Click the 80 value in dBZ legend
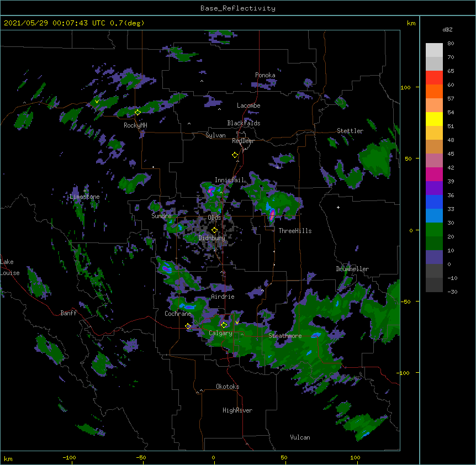This screenshot has width=476, height=465. point(451,44)
